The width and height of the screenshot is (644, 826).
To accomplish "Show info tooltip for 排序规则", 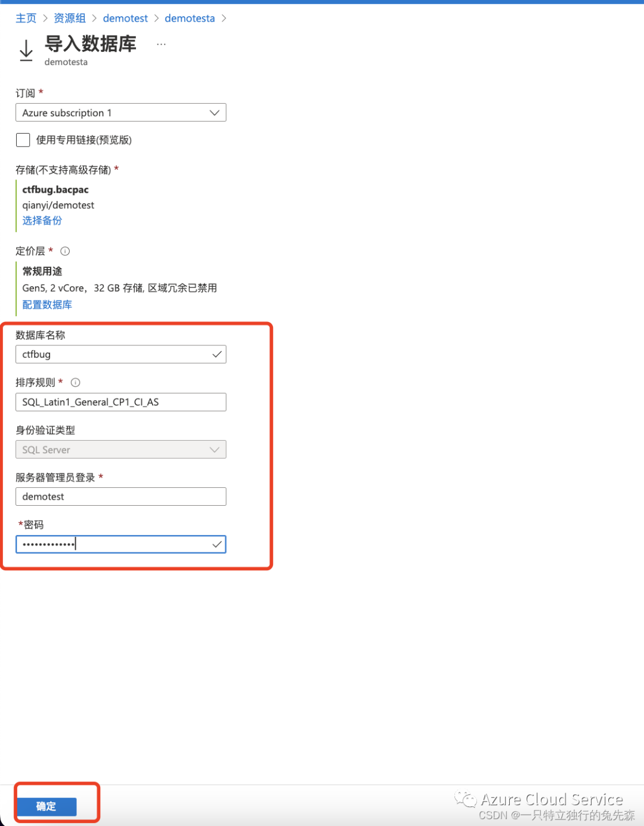I will (75, 382).
